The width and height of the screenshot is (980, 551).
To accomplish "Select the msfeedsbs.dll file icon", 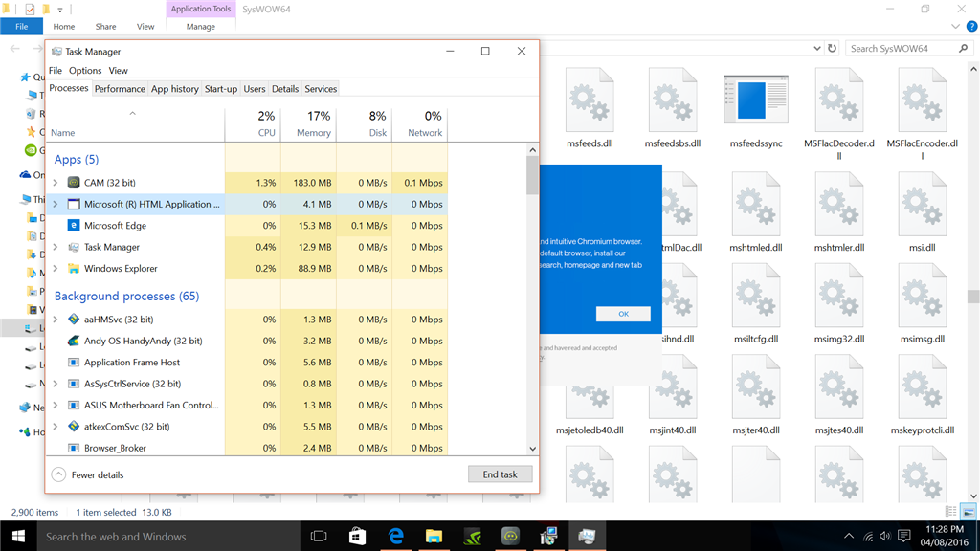I will coord(673,100).
